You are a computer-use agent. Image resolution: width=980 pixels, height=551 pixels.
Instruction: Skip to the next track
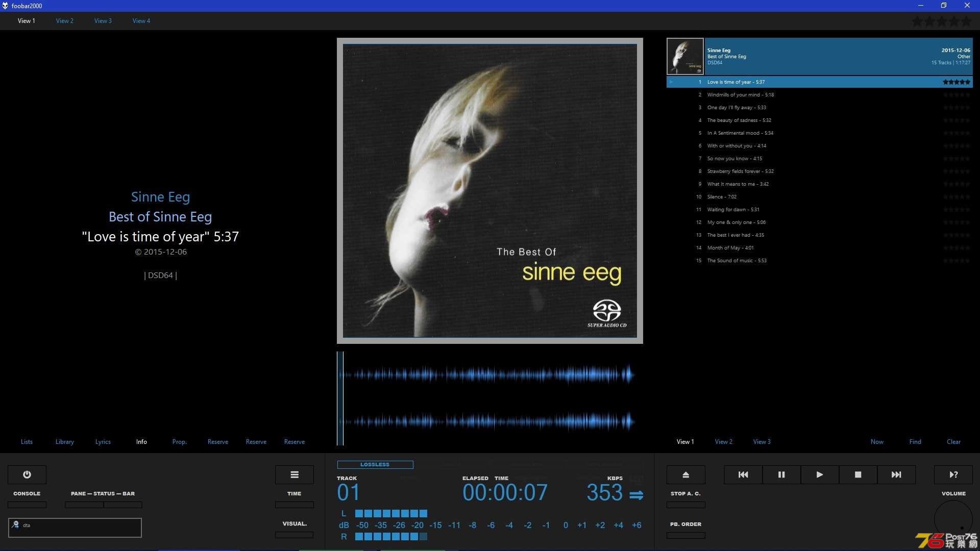tap(896, 474)
